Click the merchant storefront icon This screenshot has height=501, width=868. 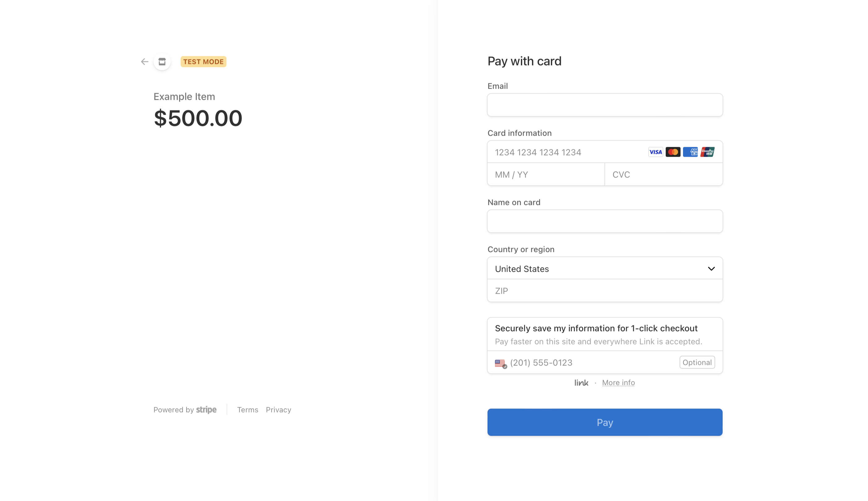[x=162, y=62]
